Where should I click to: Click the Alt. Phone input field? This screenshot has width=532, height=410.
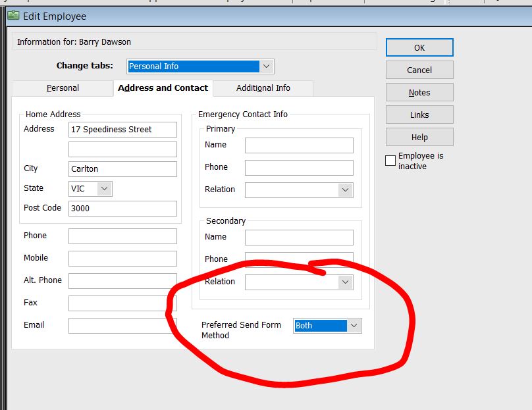coord(122,281)
